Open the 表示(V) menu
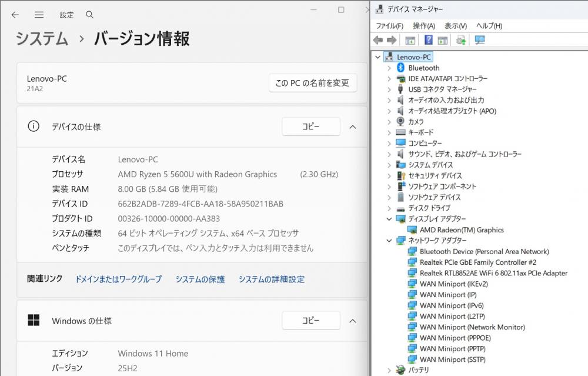The height and width of the screenshot is (376, 588). [455, 26]
